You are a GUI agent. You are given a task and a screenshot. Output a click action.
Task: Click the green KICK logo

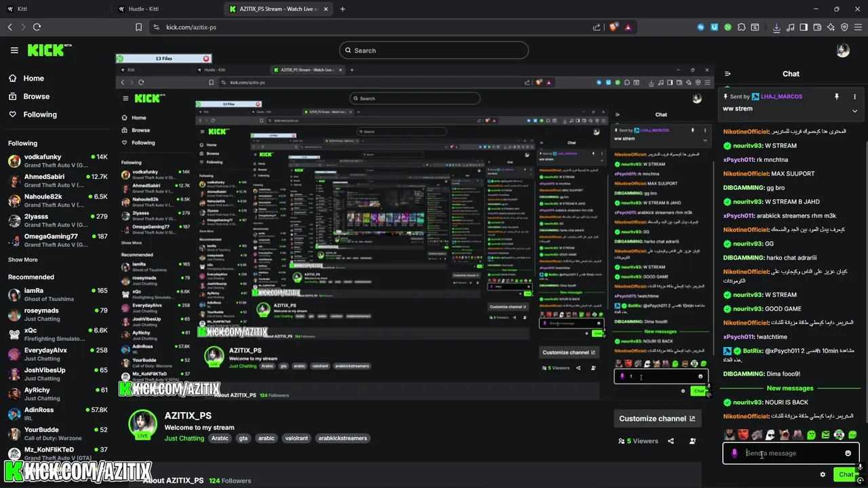tap(49, 50)
